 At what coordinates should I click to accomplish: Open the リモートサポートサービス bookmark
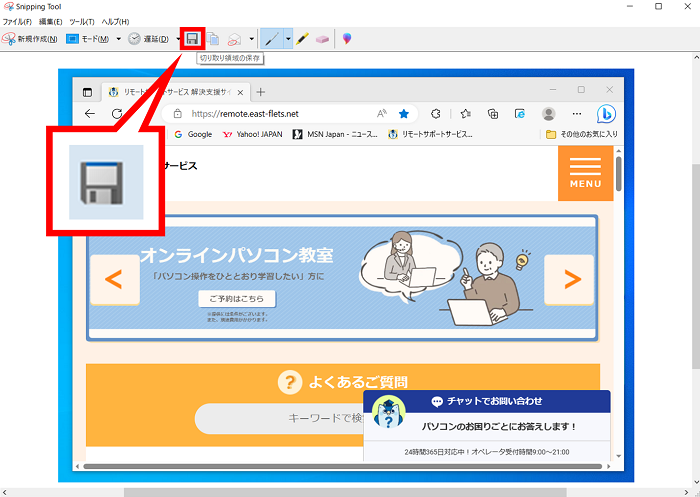(x=431, y=134)
